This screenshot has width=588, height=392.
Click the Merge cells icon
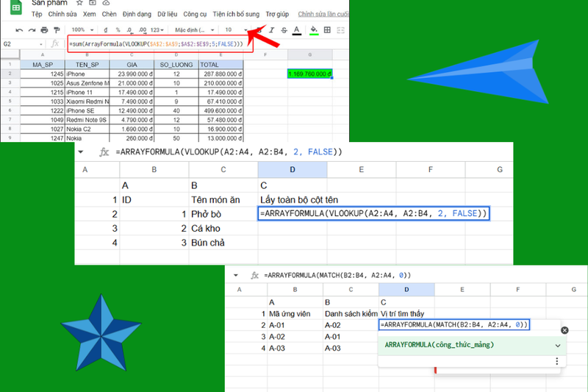coord(340,30)
